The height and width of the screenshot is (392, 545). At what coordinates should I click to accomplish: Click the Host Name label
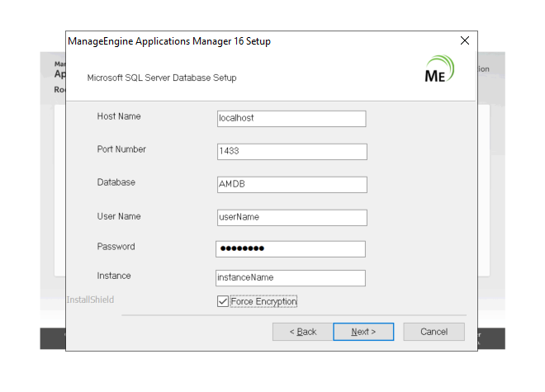[119, 116]
